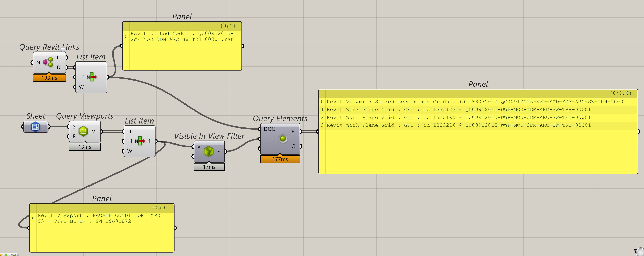
Task: Click the blue Sheet parameter icon
Action: point(36,126)
